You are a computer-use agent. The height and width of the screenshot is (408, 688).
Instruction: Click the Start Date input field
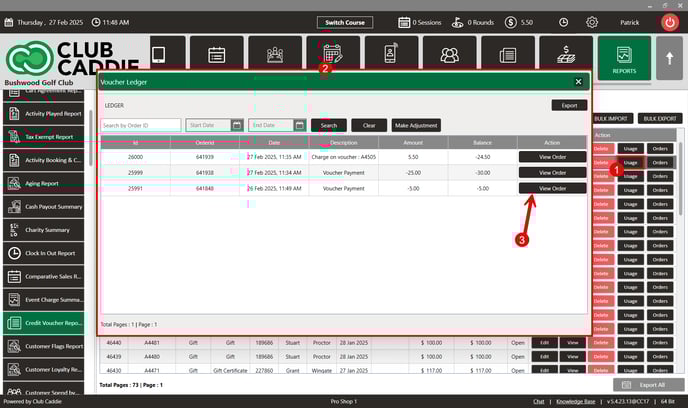click(208, 125)
